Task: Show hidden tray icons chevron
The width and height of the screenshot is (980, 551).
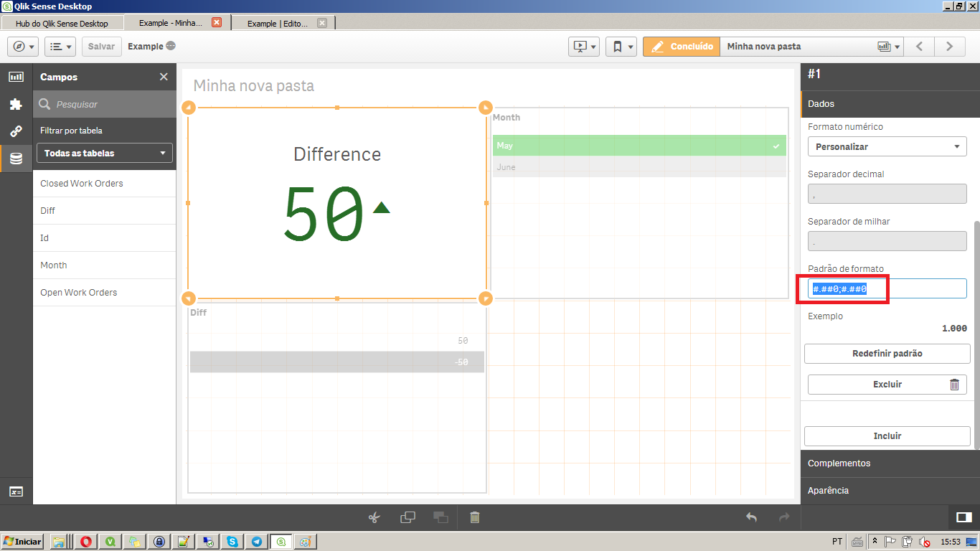Action: 875,541
